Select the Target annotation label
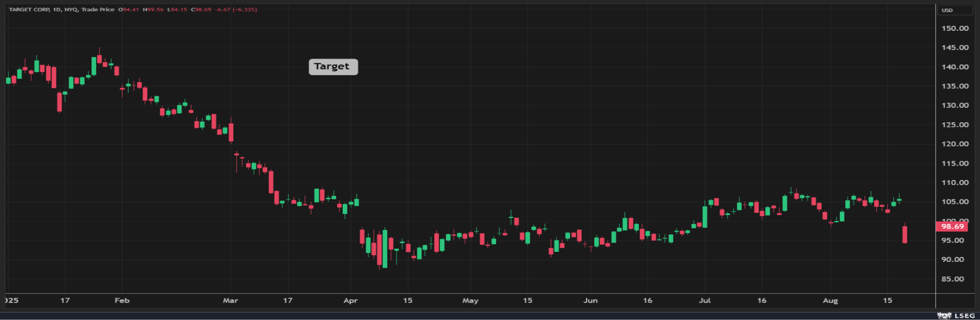 (333, 66)
